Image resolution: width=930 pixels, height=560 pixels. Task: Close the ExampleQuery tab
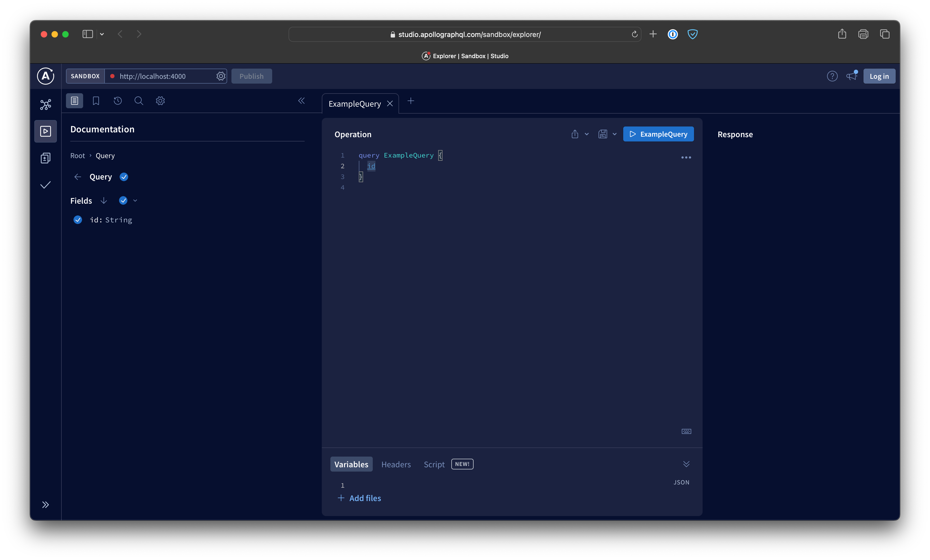[390, 104]
